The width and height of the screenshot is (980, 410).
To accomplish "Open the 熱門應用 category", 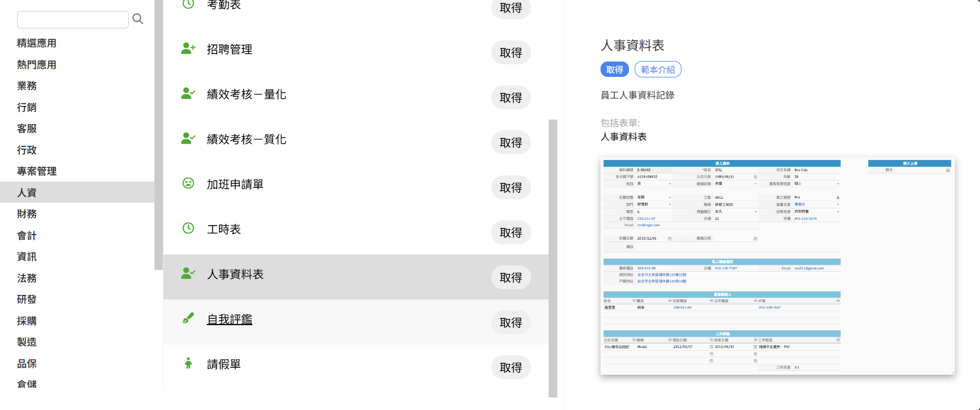I will [x=36, y=65].
